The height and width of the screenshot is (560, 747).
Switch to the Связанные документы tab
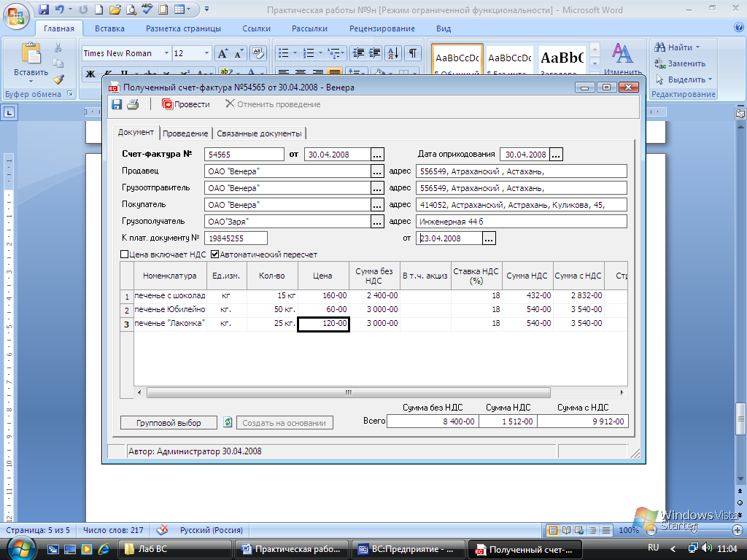point(259,133)
